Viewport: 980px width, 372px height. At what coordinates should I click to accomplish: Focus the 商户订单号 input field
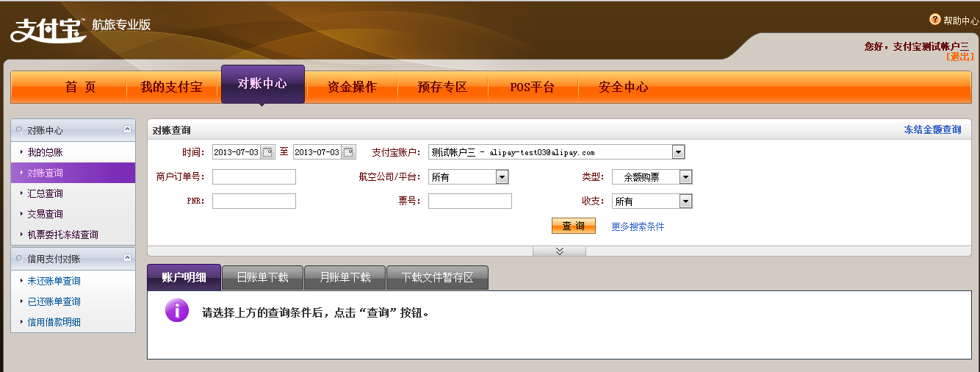coord(253,177)
